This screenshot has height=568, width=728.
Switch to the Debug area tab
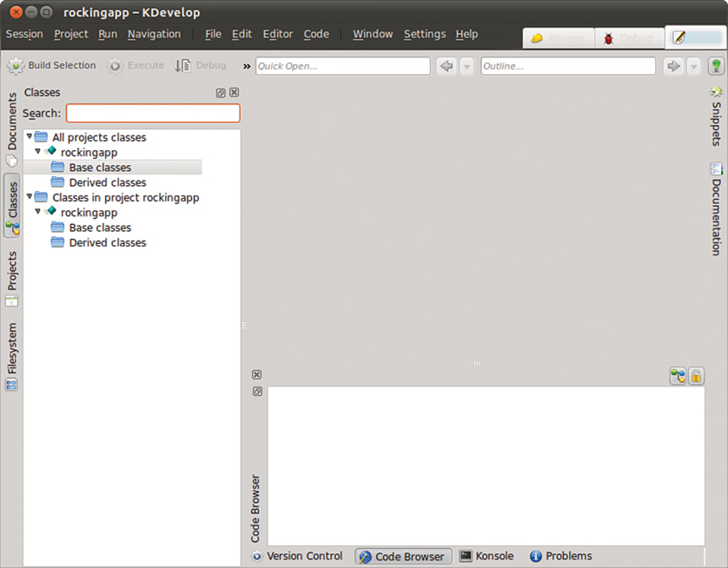pyautogui.click(x=629, y=38)
